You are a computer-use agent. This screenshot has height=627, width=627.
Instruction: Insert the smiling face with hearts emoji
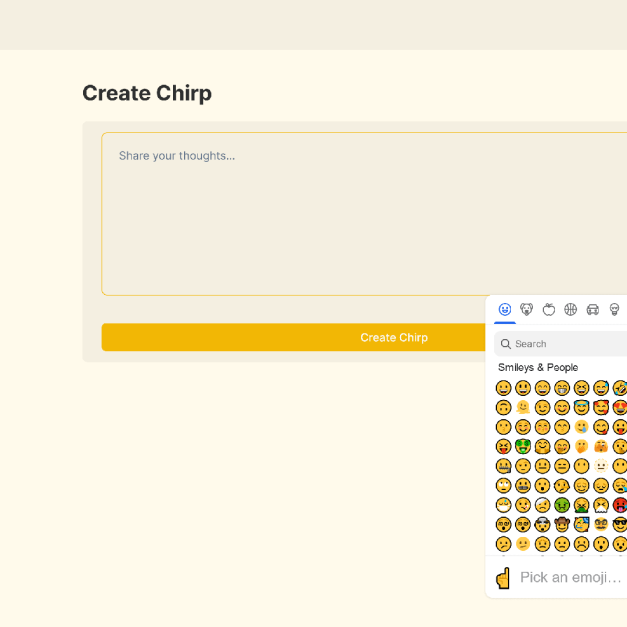point(601,407)
